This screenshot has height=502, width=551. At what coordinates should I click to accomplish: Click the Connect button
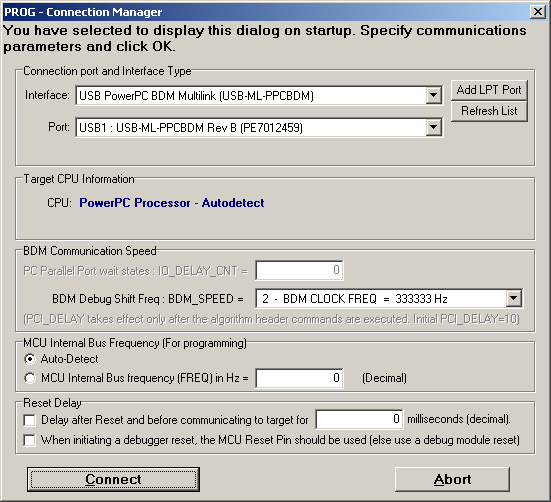point(113,479)
